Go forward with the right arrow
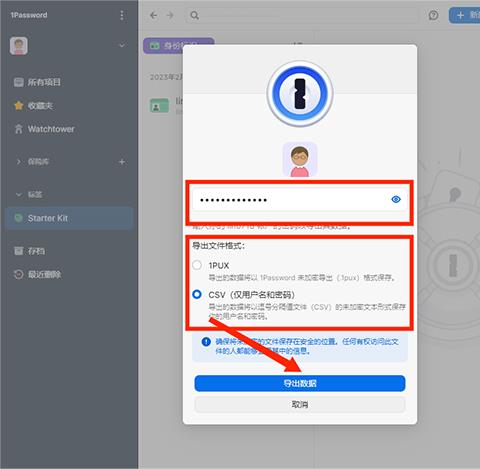The image size is (480, 469). click(x=170, y=15)
